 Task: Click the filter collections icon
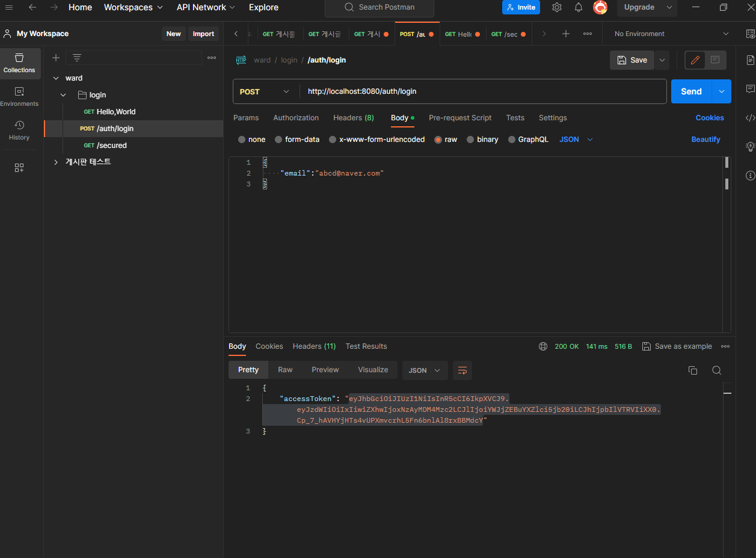click(77, 58)
